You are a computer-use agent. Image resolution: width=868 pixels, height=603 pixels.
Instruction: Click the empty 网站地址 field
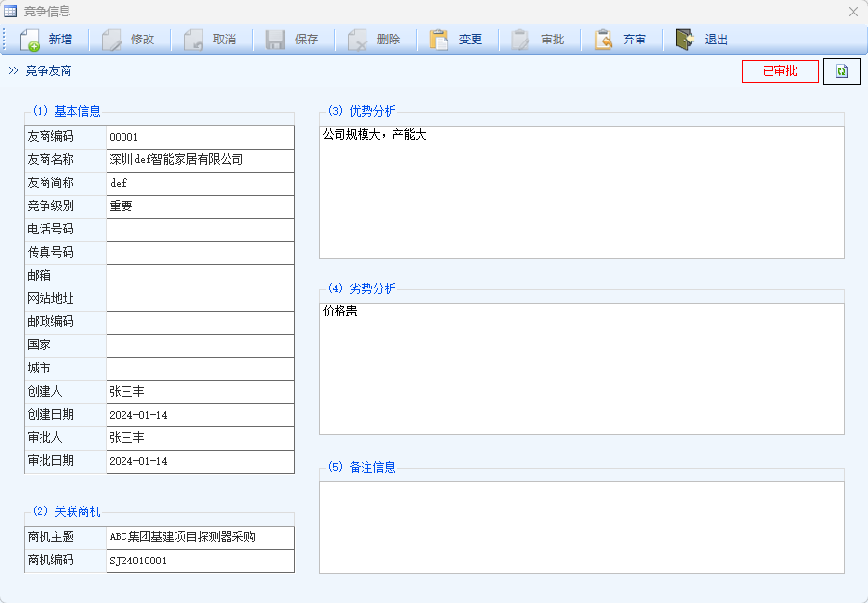tap(201, 299)
